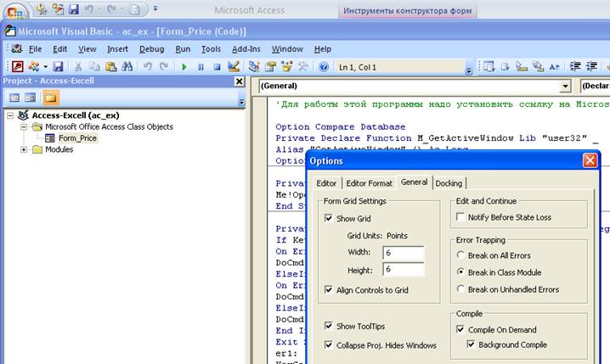Select Break on All Errors radio button
The width and height of the screenshot is (610, 364).
click(x=460, y=255)
